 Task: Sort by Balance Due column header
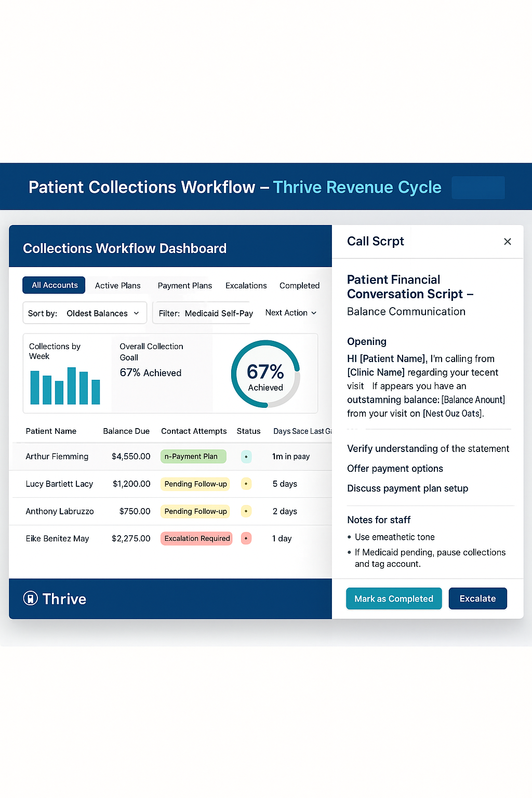(x=126, y=431)
